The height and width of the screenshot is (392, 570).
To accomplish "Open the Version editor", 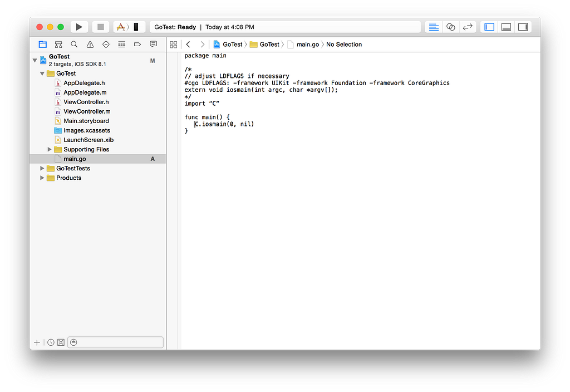I will (x=467, y=26).
